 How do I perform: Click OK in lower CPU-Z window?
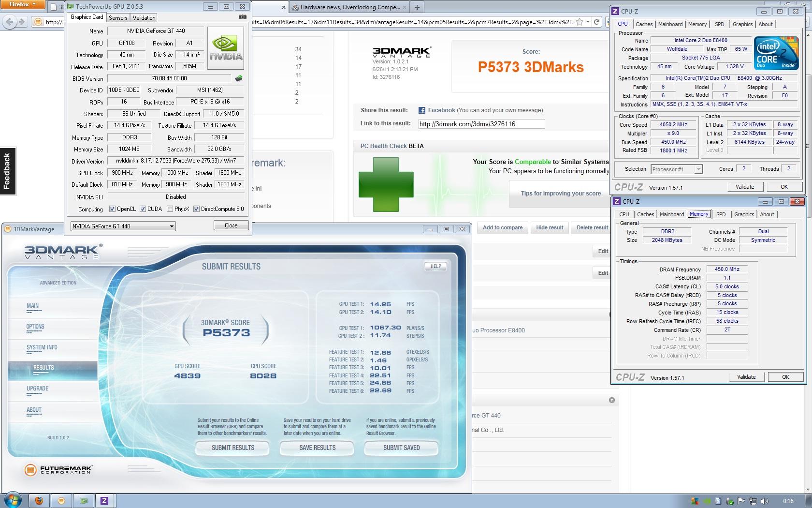pos(785,377)
